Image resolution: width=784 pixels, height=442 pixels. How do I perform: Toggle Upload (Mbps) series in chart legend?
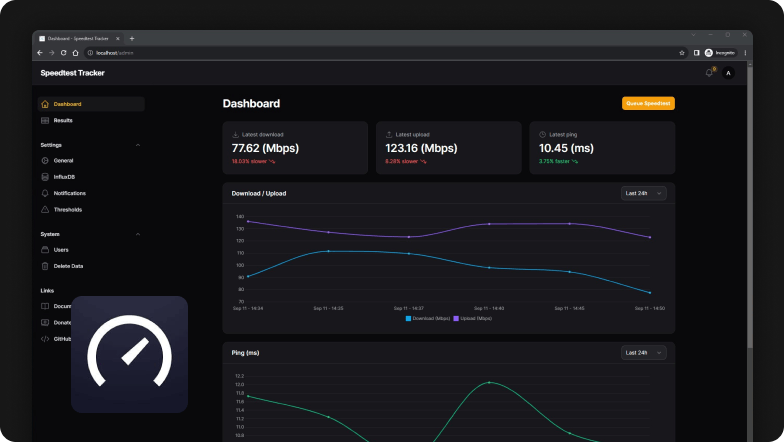(x=473, y=318)
